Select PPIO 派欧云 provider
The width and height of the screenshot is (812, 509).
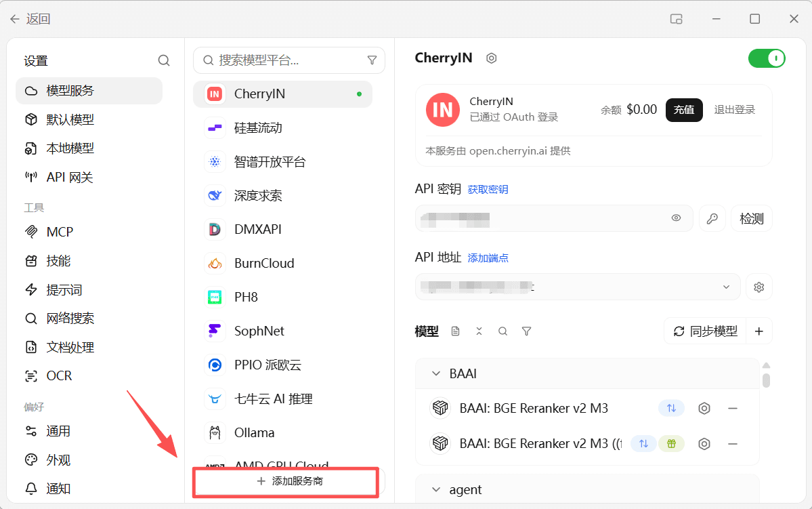283,365
